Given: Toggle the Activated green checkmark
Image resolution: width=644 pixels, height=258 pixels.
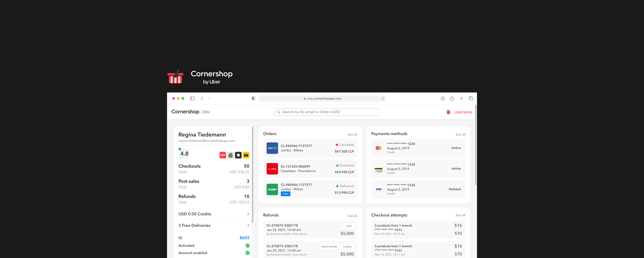Looking at the screenshot, I should click(248, 246).
